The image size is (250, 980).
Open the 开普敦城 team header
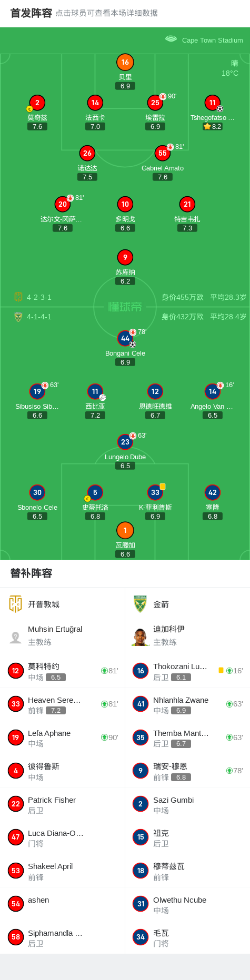(x=62, y=604)
